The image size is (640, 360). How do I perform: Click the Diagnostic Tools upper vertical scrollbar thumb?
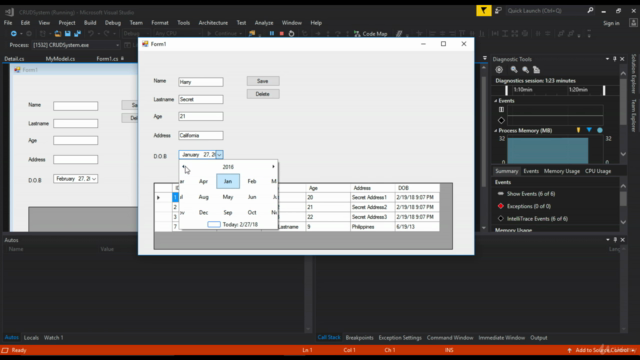[x=623, y=102]
